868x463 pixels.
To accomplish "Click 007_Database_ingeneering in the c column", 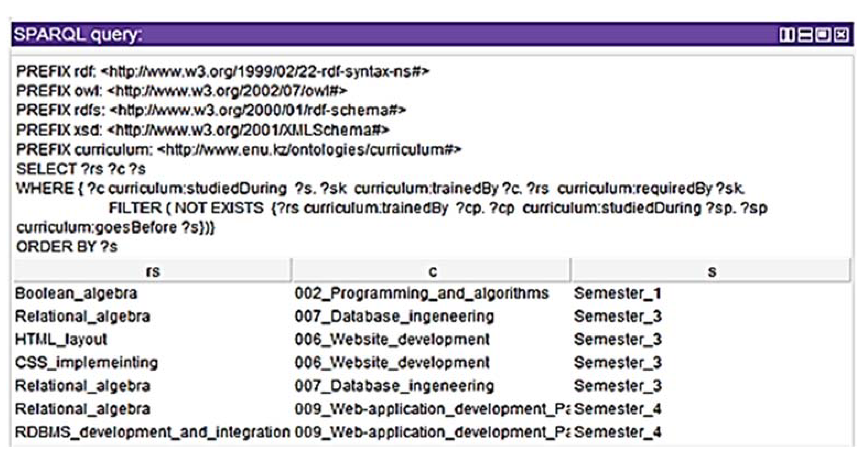I will pyautogui.click(x=394, y=316).
